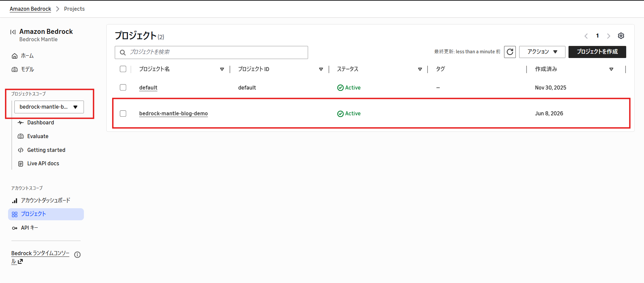
Task: Open table preferences gear icon
Action: click(x=621, y=36)
